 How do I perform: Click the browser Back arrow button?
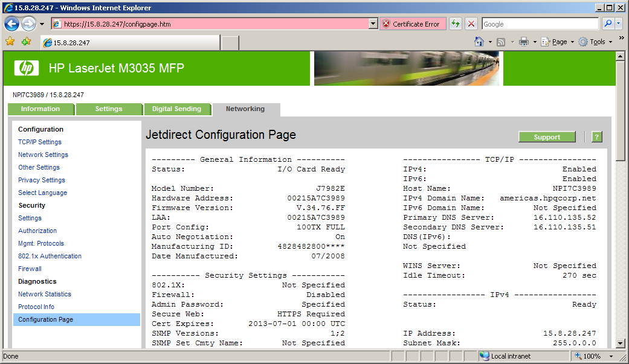(12, 24)
